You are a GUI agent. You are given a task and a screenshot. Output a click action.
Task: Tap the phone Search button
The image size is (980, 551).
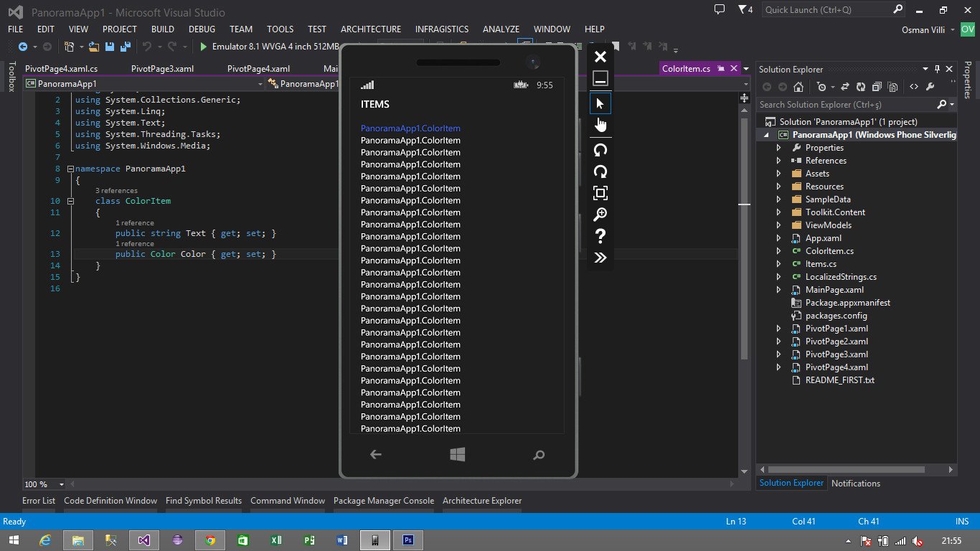click(540, 454)
